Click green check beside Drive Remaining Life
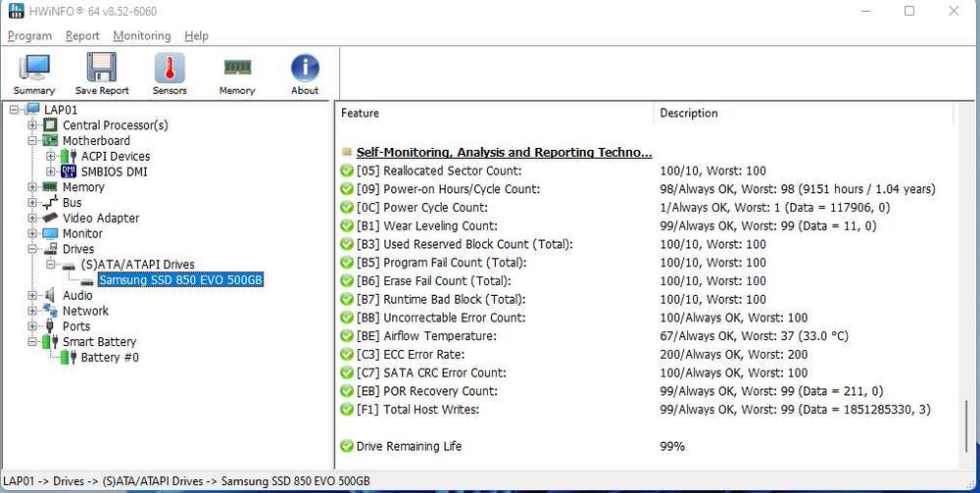Viewport: 980px width, 493px height. pos(347,446)
